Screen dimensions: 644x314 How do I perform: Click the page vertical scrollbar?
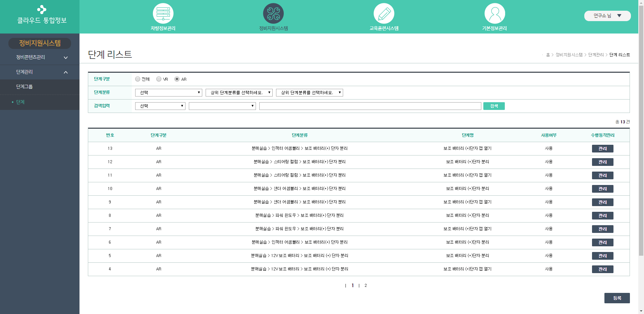pyautogui.click(x=641, y=131)
